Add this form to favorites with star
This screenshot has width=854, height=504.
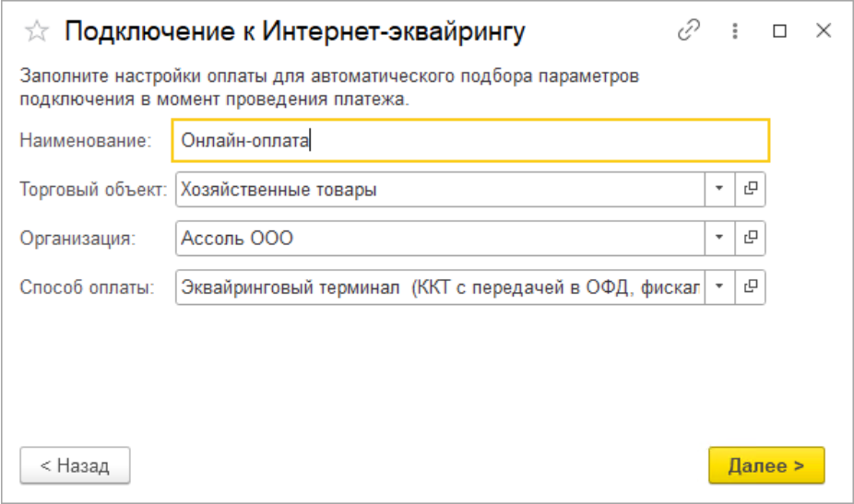pyautogui.click(x=37, y=32)
